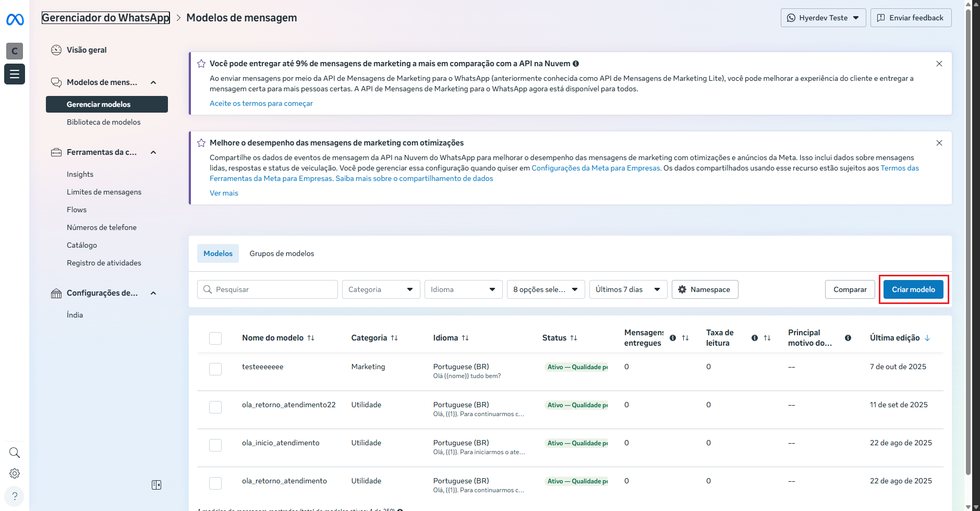Check the ola_inicio_atendimento row checkbox
The width and height of the screenshot is (980, 511).
pyautogui.click(x=215, y=445)
